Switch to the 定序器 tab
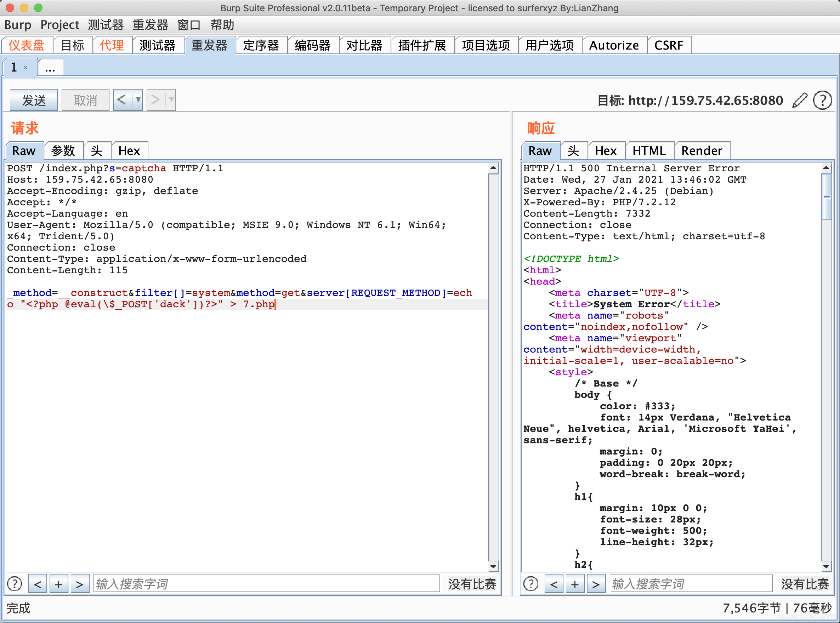 [x=261, y=45]
